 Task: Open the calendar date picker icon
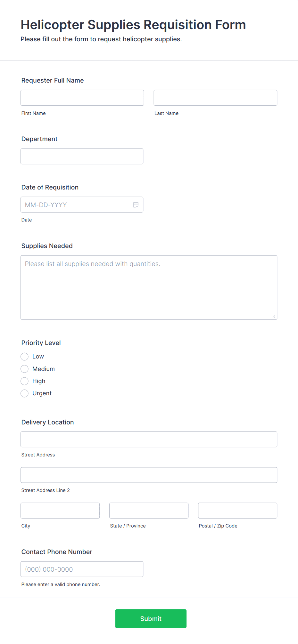(x=136, y=205)
